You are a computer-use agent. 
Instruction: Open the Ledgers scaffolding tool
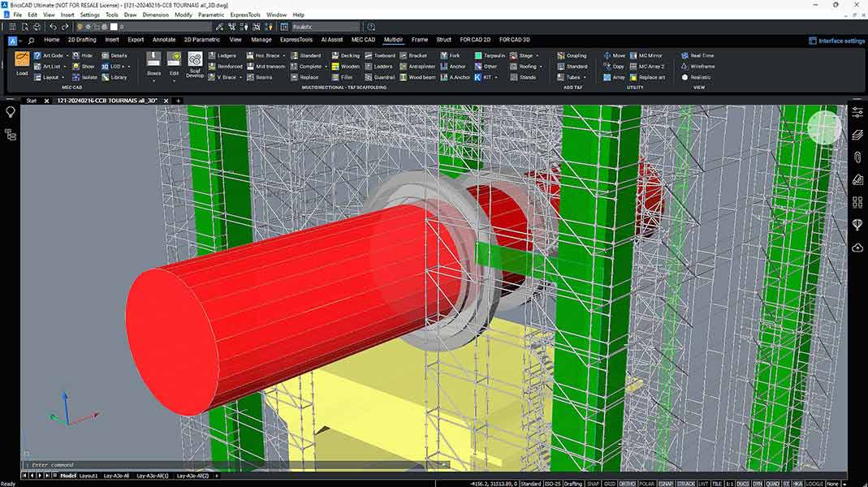227,55
